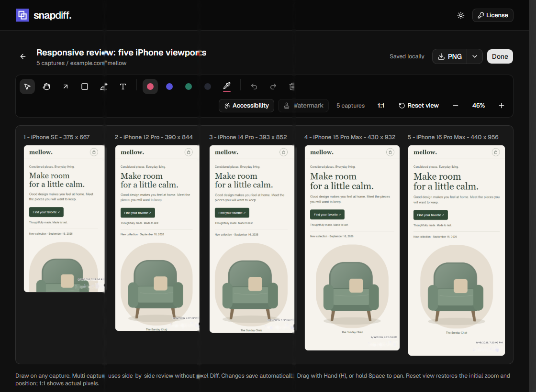Open the License dialog
This screenshot has width=536, height=392.
point(492,15)
